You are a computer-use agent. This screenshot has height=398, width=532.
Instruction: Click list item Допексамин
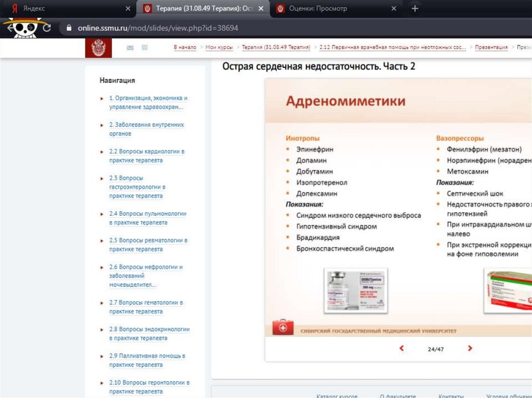[316, 194]
